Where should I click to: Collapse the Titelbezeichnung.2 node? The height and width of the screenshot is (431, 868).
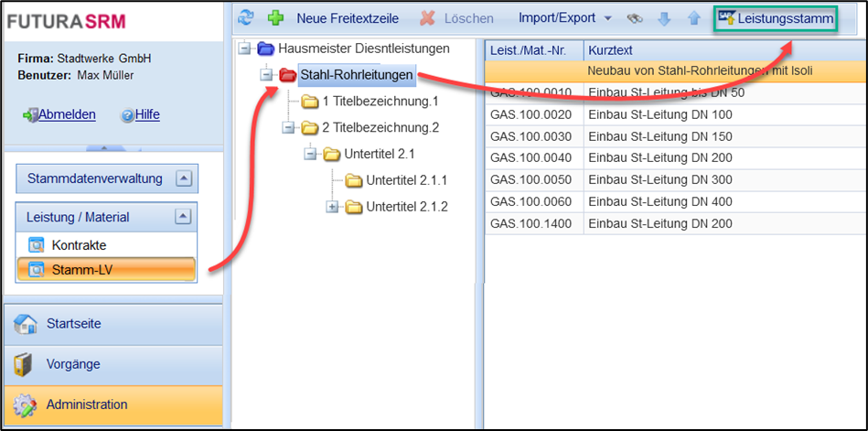[x=288, y=127]
